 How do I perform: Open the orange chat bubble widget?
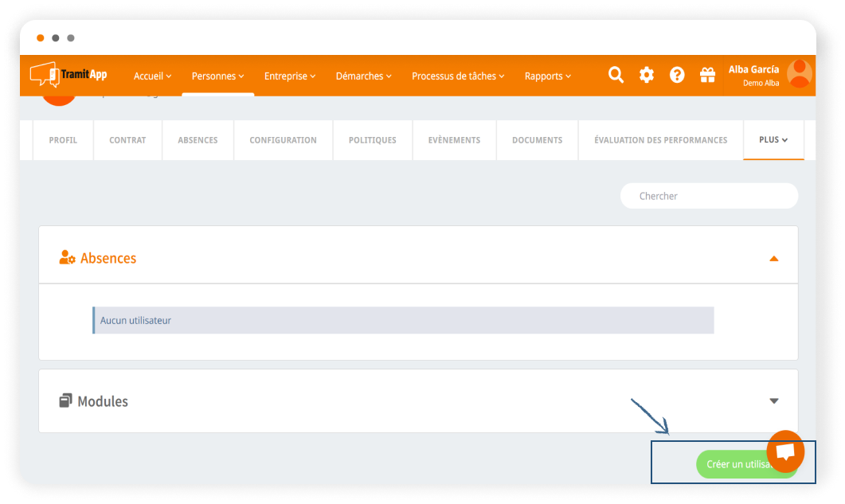tap(785, 451)
